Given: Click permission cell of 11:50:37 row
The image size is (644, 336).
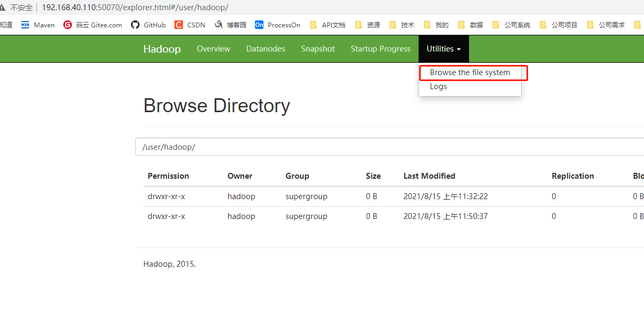Looking at the screenshot, I should click(x=166, y=216).
